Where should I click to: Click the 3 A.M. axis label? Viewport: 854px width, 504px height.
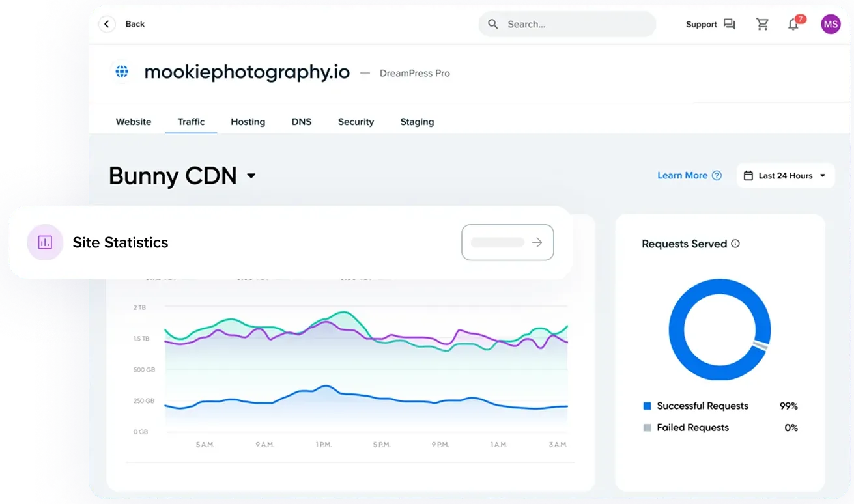coord(558,445)
